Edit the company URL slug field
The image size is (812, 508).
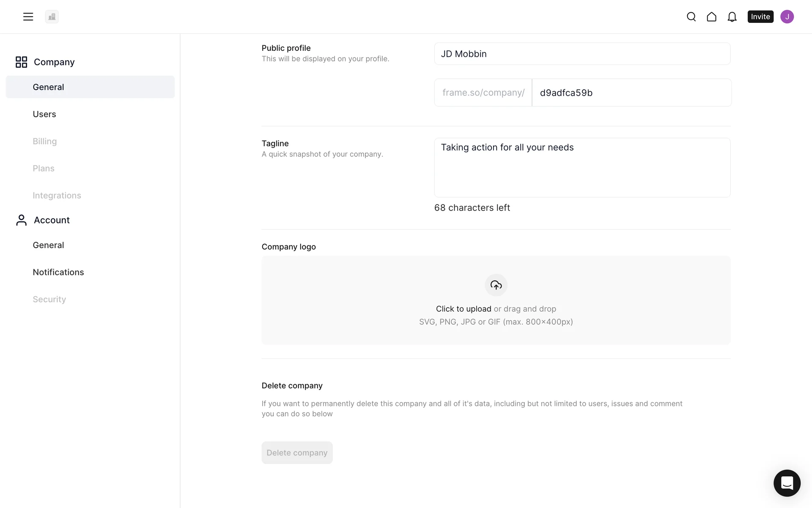(x=631, y=93)
